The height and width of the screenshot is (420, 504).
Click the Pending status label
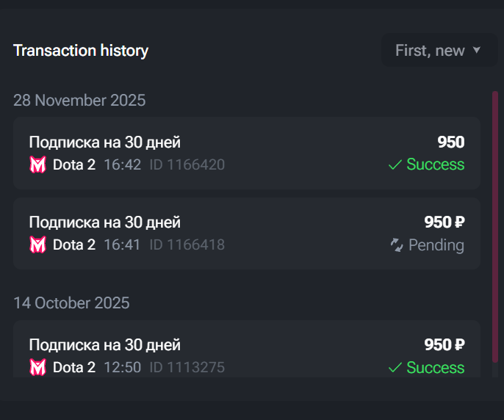pos(436,245)
